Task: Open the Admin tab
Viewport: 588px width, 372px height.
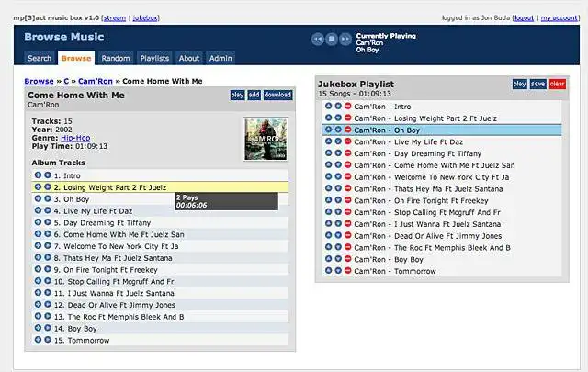Action: click(x=220, y=58)
